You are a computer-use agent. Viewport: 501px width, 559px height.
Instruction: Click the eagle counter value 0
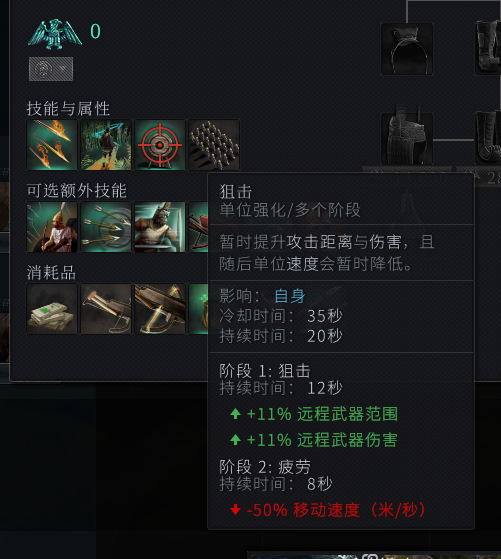tap(95, 31)
